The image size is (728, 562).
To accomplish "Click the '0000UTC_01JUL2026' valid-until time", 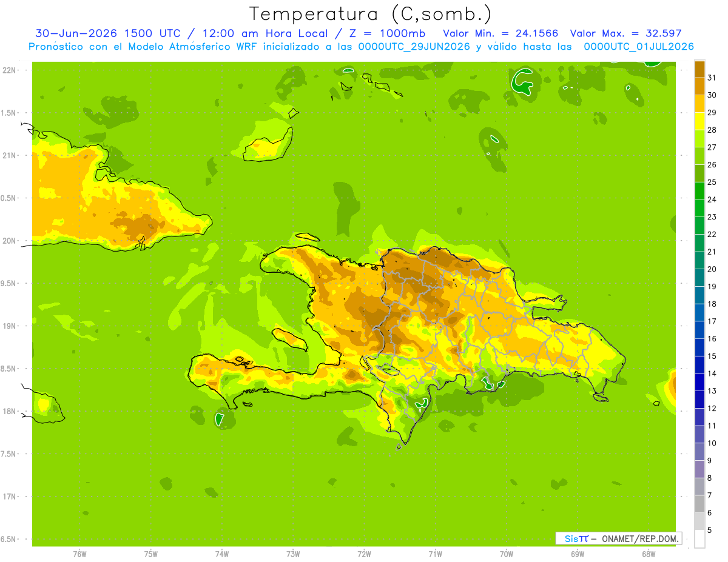I will pos(639,47).
